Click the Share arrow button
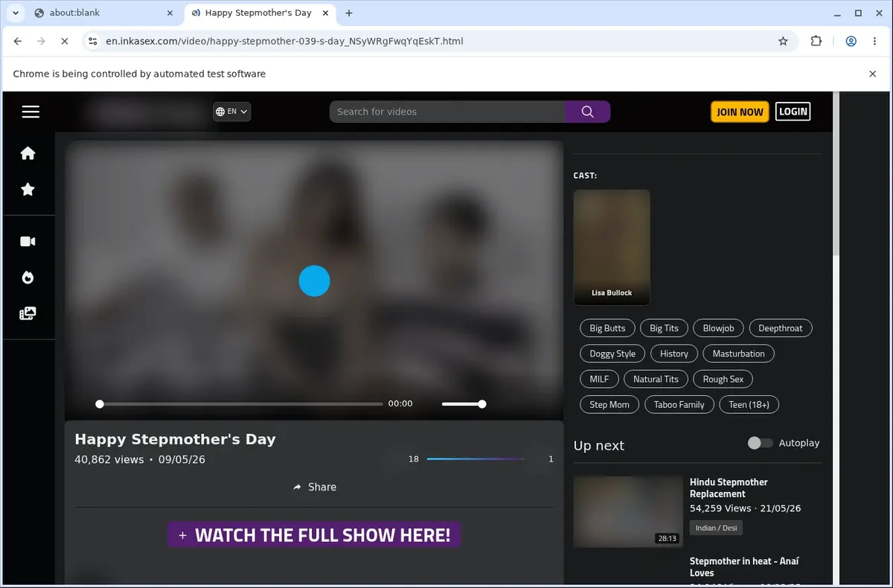Viewport: 893px width, 588px height. (315, 487)
